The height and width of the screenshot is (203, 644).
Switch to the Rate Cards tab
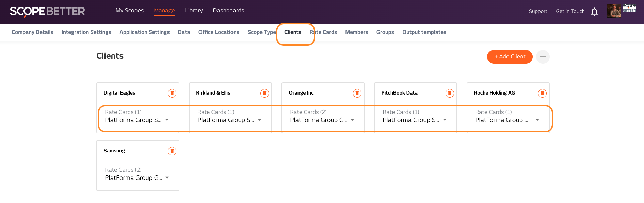click(323, 32)
